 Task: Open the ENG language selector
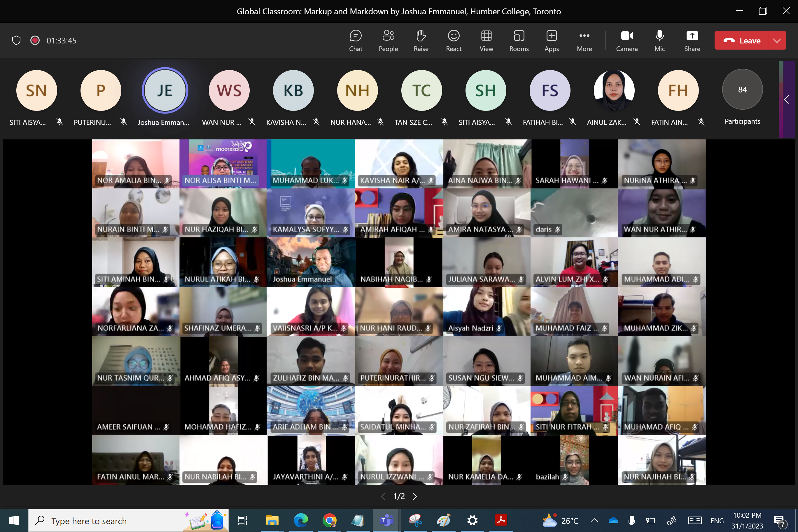pos(717,520)
